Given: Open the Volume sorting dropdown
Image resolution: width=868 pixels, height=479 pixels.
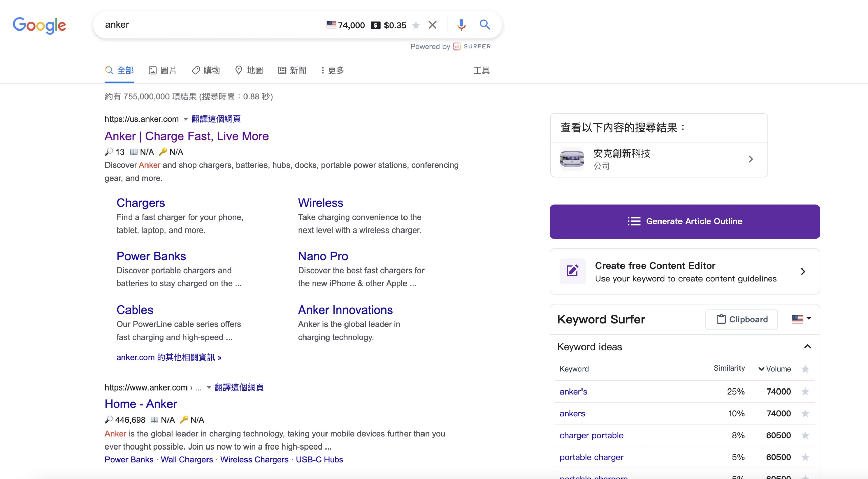Looking at the screenshot, I should (x=774, y=369).
